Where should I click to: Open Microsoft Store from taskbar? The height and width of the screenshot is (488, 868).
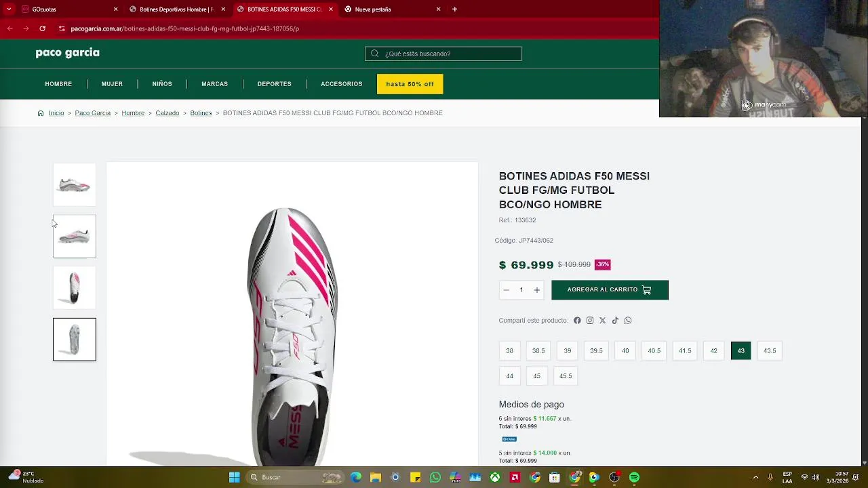pyautogui.click(x=555, y=477)
